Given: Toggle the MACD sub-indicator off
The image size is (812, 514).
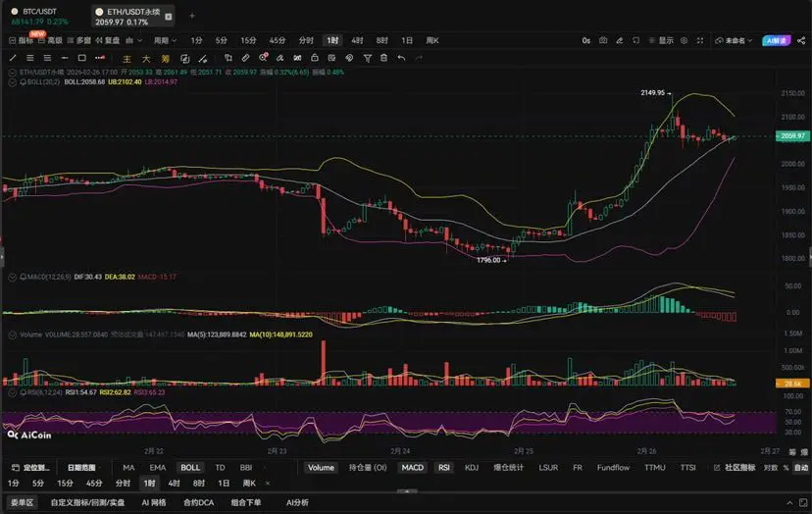Looking at the screenshot, I should 413,467.
